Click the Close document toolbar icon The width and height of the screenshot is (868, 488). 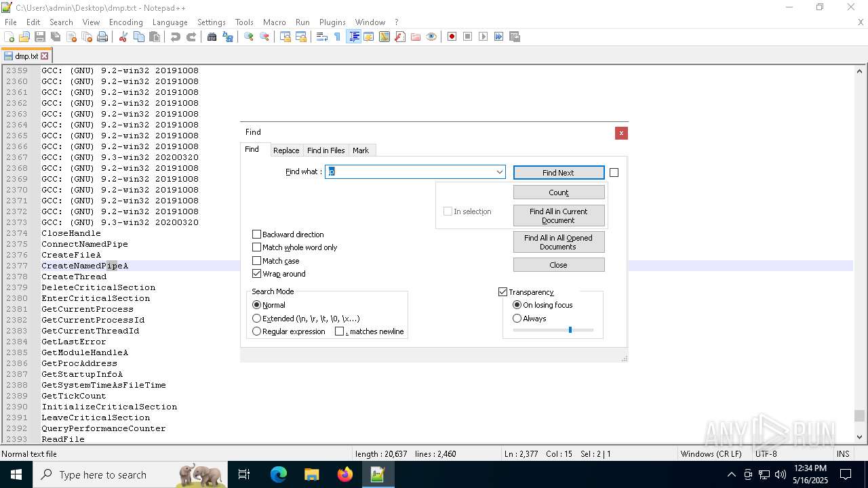71,37
